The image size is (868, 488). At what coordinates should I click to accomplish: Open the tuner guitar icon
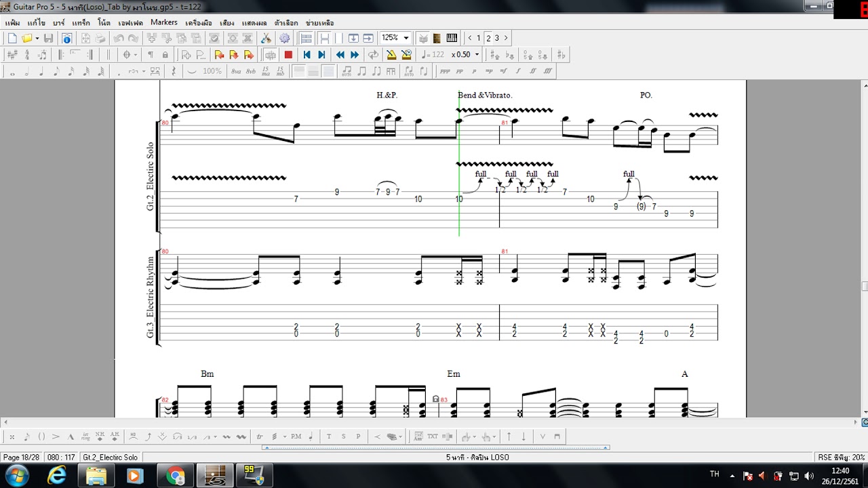266,39
